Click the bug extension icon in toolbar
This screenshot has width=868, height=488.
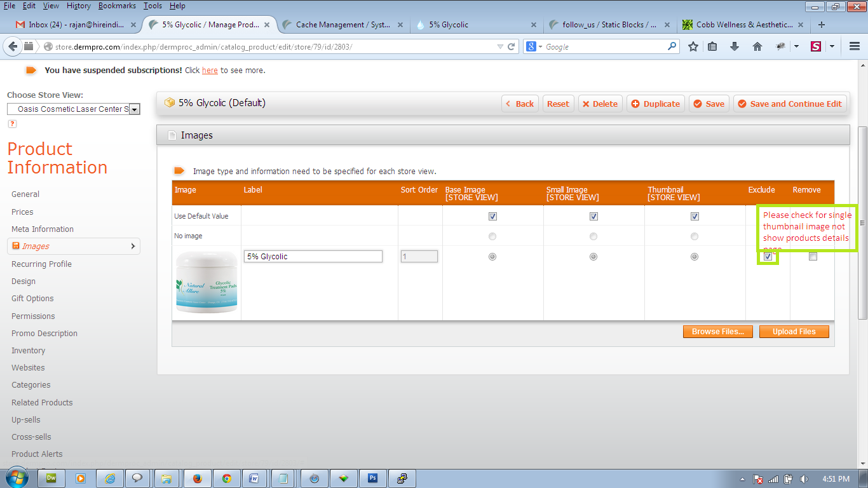781,46
